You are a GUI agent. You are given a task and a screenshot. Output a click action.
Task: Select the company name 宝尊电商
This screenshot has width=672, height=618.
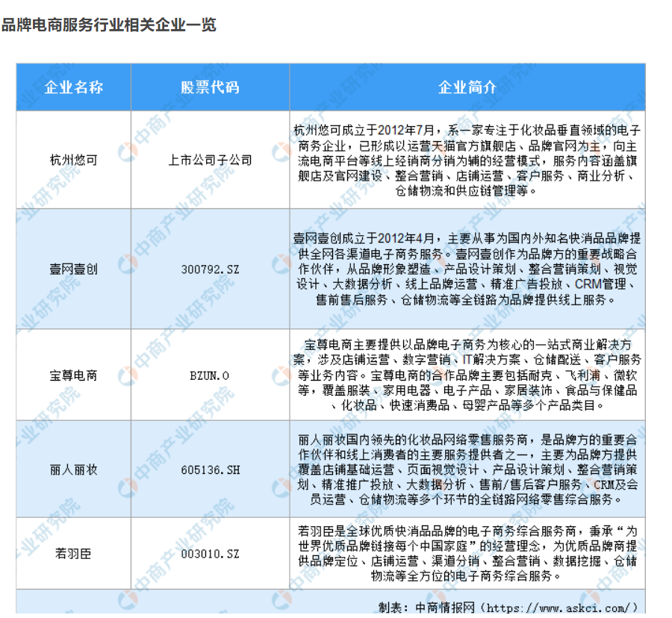[74, 375]
